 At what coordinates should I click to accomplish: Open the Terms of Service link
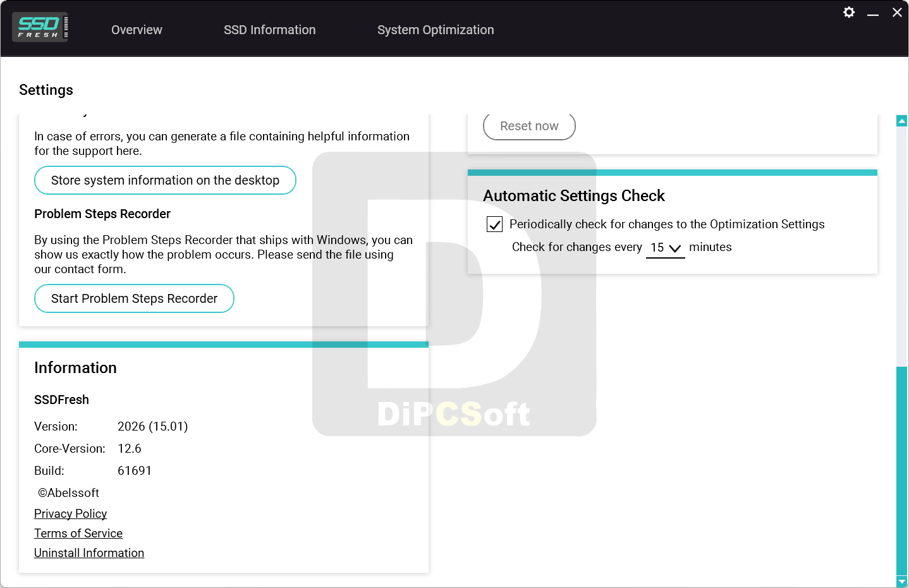pyautogui.click(x=78, y=533)
